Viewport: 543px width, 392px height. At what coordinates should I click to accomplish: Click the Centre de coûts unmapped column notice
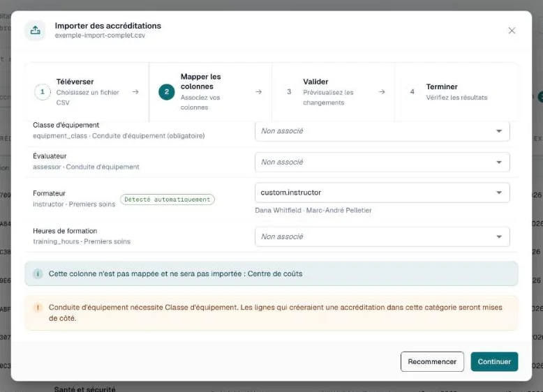(271, 273)
